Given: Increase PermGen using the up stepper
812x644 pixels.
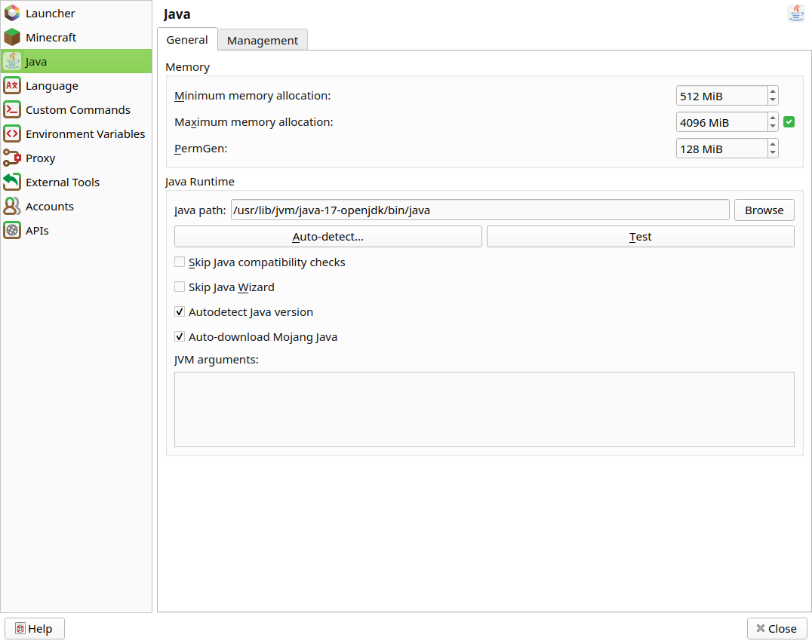Looking at the screenshot, I should coord(772,144).
